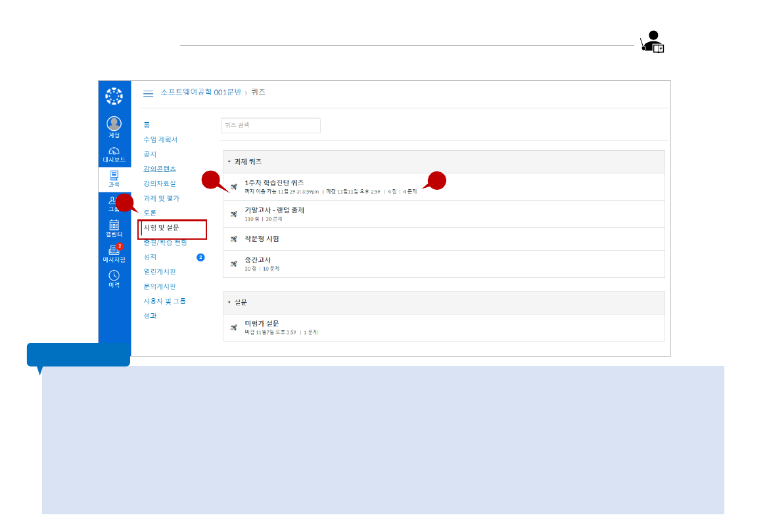Open the 이력 history clock icon
769x532 pixels.
(x=114, y=276)
